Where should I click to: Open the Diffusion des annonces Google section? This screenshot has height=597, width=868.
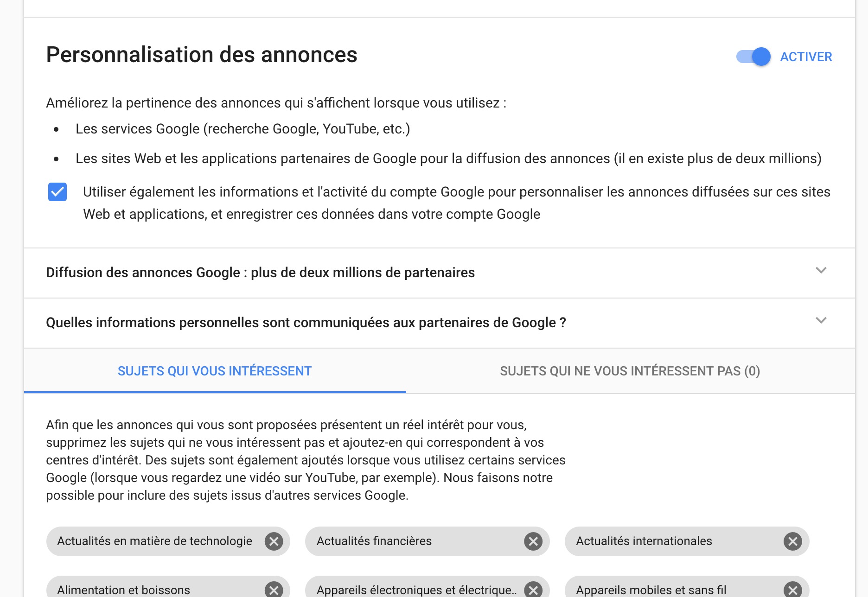pos(260,273)
